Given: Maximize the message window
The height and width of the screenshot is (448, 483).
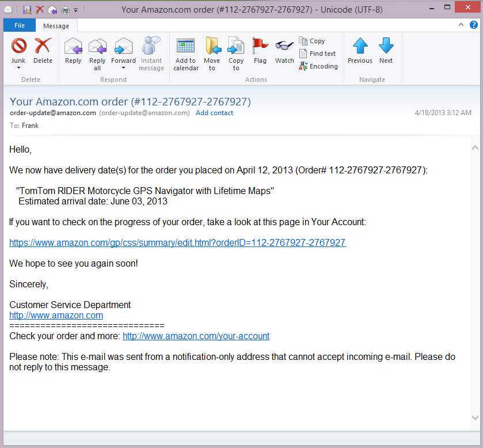Looking at the screenshot, I should 447,7.
